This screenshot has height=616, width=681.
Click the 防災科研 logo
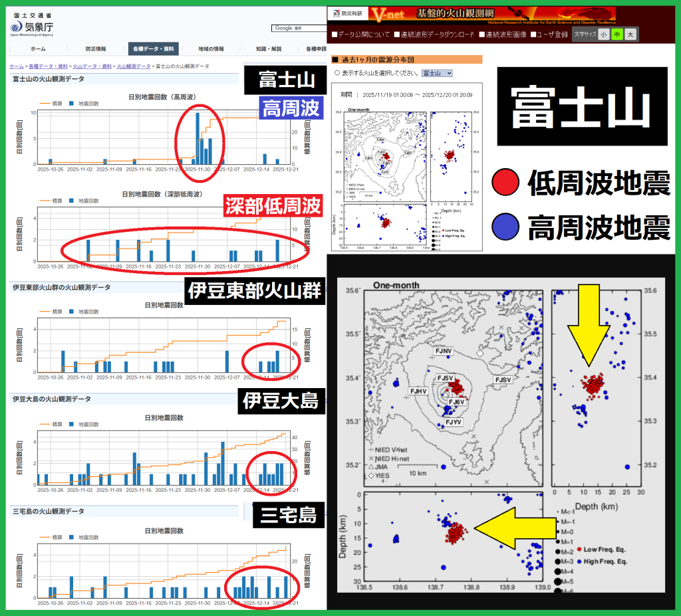coord(346,13)
